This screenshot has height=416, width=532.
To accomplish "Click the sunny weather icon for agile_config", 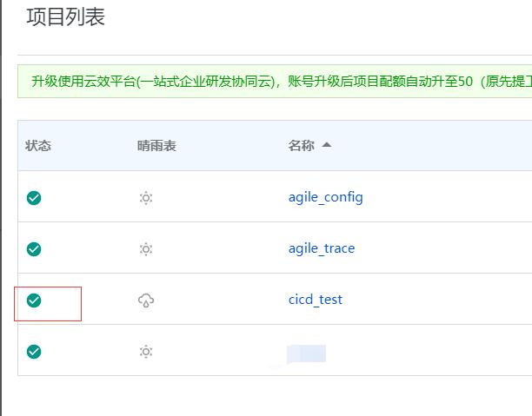I will pyautogui.click(x=146, y=198).
